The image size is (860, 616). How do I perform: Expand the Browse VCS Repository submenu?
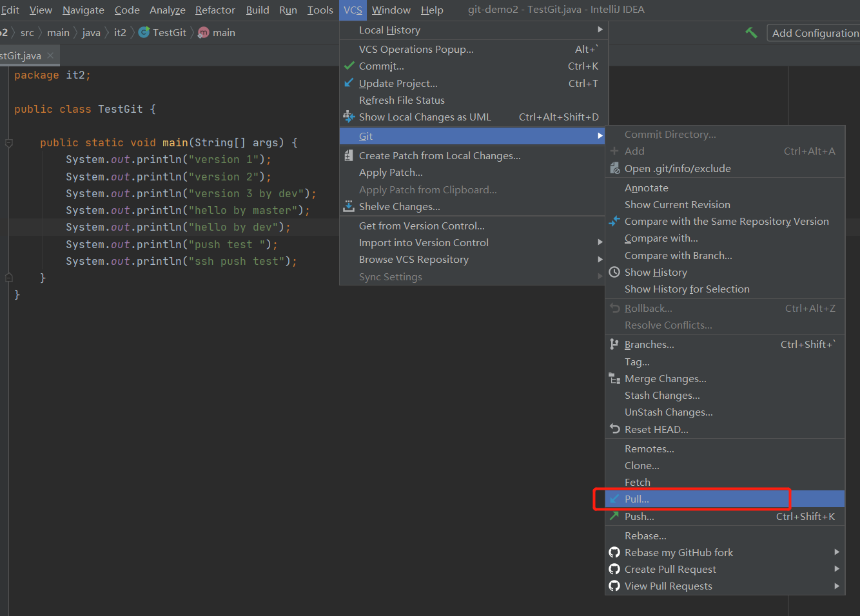tap(600, 259)
